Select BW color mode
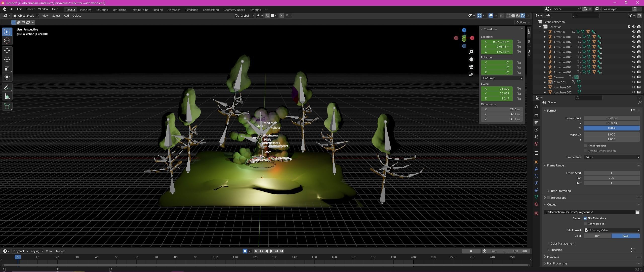 click(597, 236)
